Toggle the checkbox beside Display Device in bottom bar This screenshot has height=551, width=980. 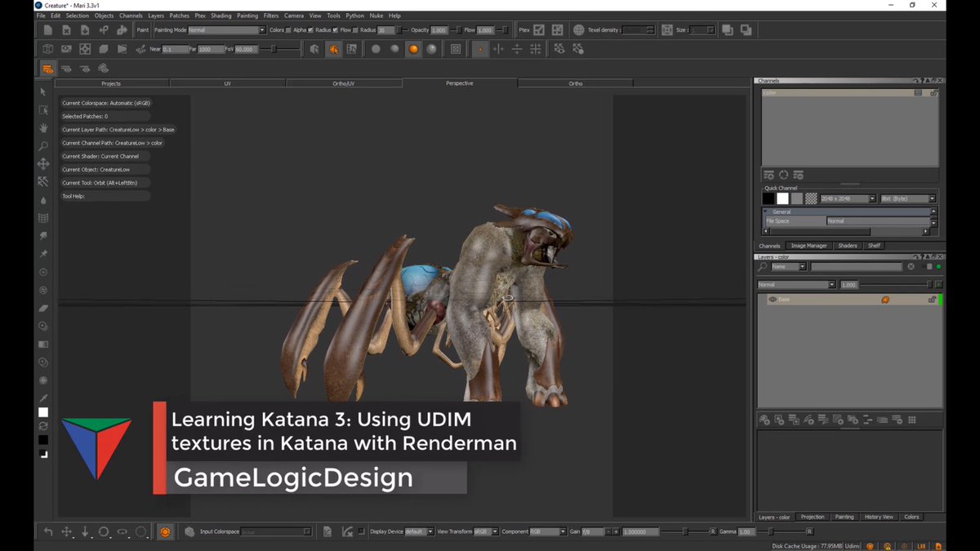pyautogui.click(x=362, y=531)
